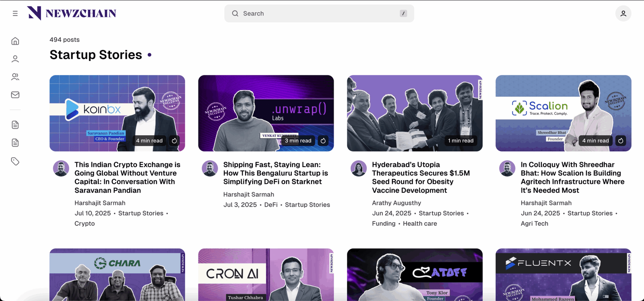Open the two-people group icon in sidebar
644x301 pixels.
[15, 76]
